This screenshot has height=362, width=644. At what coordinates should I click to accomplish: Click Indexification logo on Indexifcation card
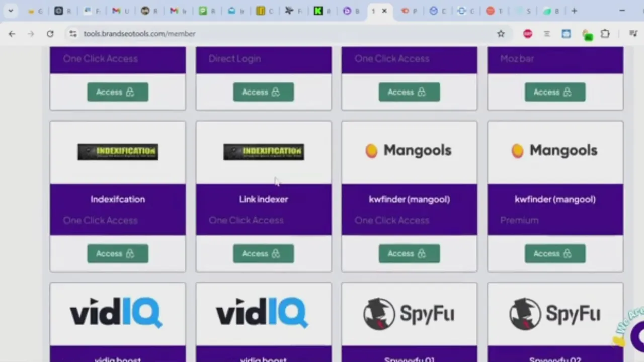118,152
